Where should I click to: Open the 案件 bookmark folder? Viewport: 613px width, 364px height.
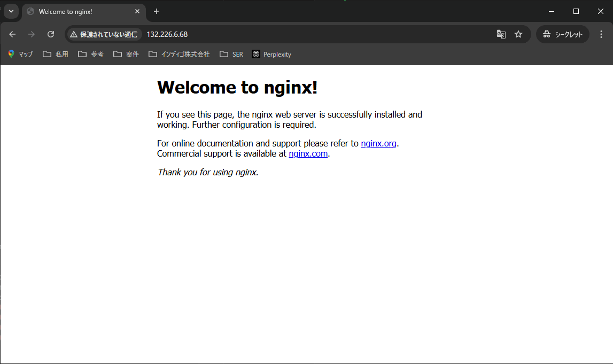click(126, 55)
